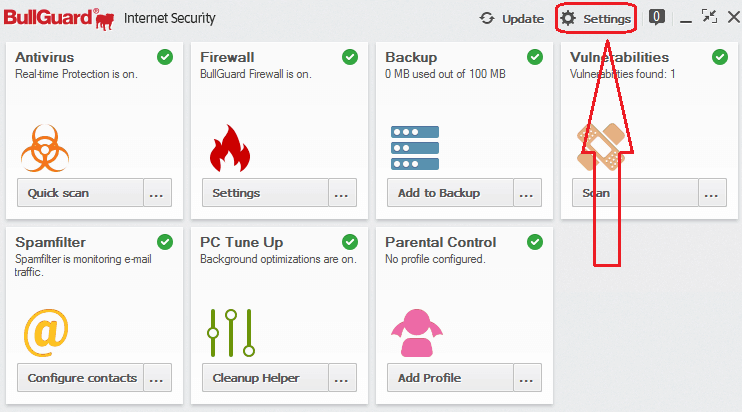Click the Vulnerabilities bandage icon
The image size is (742, 412).
click(x=601, y=147)
